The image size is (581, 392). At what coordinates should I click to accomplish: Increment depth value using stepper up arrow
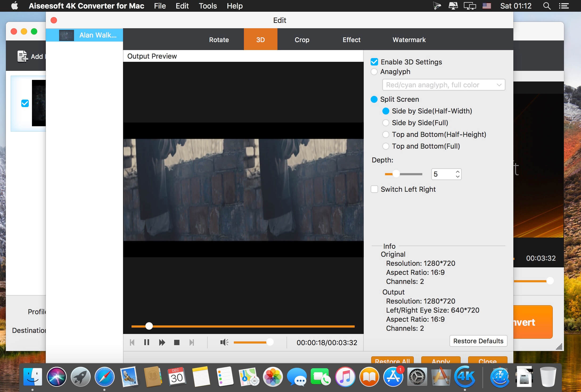459,171
